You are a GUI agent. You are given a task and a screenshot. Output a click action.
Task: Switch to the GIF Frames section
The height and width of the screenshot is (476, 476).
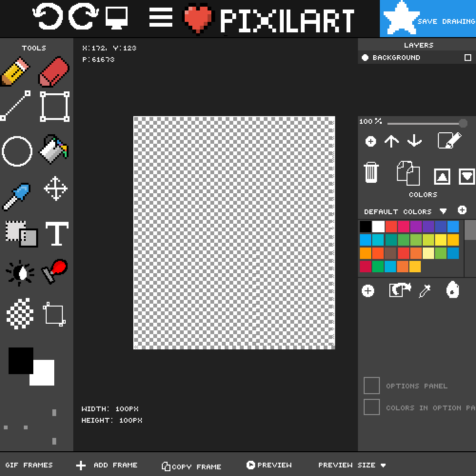coord(29,465)
